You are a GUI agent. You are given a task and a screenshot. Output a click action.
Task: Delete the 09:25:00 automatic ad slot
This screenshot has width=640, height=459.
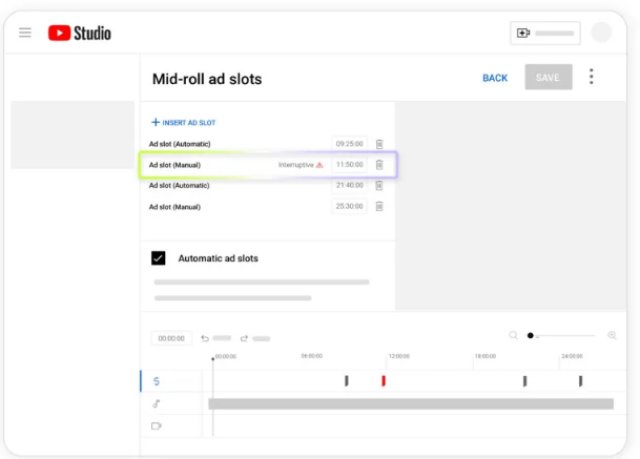click(x=379, y=144)
